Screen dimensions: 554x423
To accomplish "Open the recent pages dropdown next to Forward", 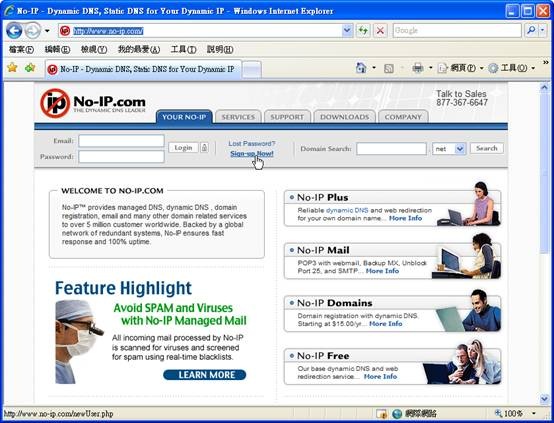I will 47,31.
